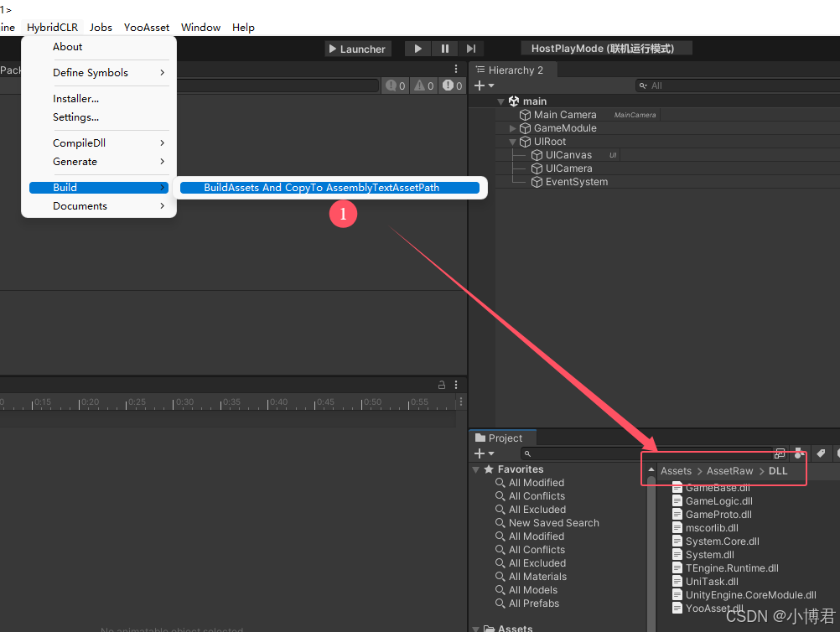Open the Jobs menu
This screenshot has width=840, height=632.
click(101, 28)
